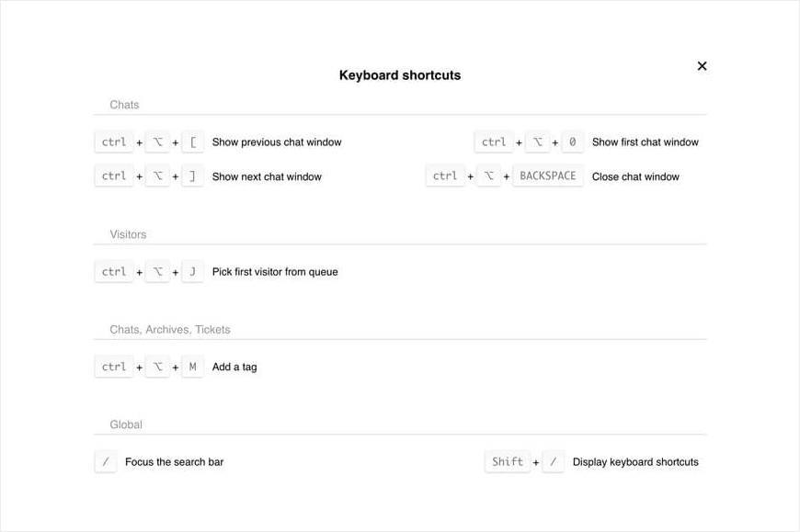This screenshot has height=532, width=800.
Task: Click the right bracket key badge
Action: coord(192,176)
